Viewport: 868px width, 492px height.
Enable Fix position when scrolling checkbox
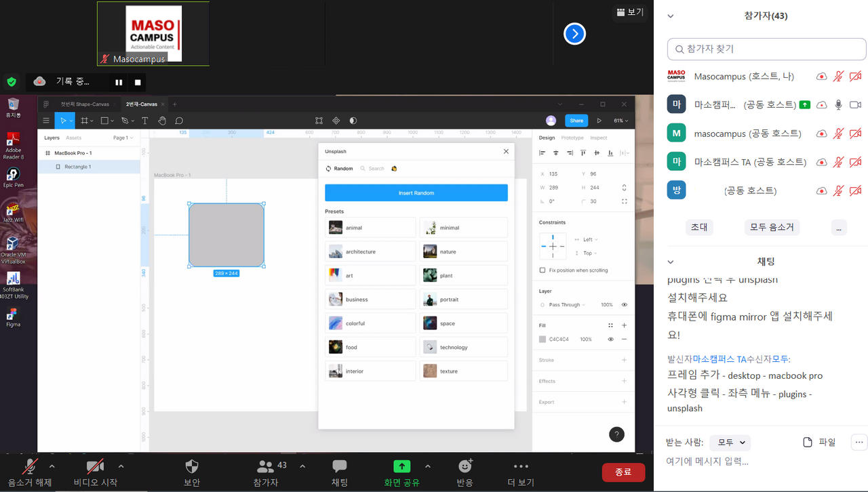[x=542, y=270]
